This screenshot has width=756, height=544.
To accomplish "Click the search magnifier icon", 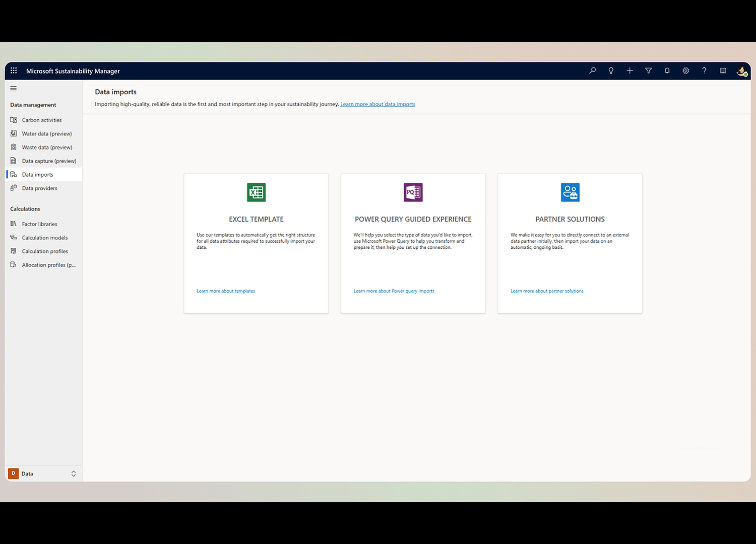I will tap(593, 71).
